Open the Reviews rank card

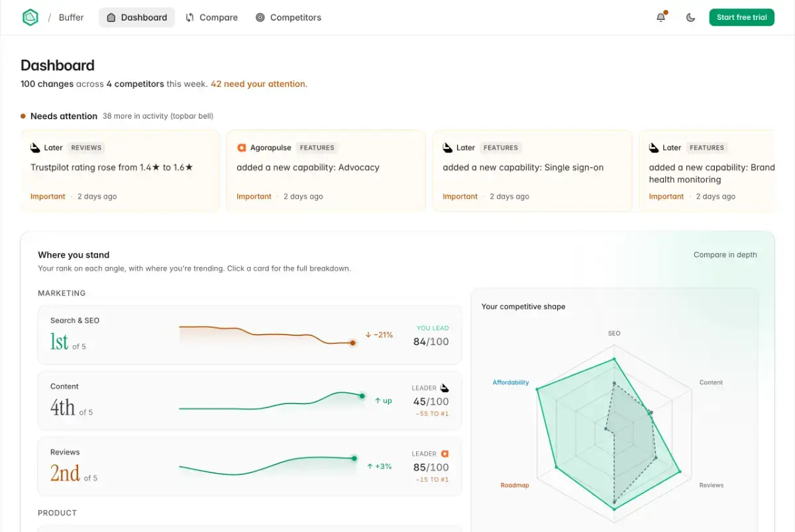(x=250, y=466)
